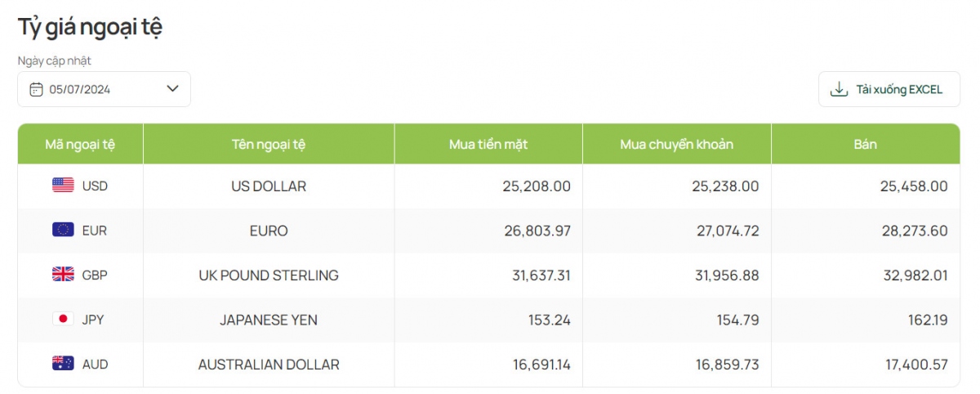Click the US flag icon beside USD
This screenshot has width=980, height=394.
click(x=63, y=186)
